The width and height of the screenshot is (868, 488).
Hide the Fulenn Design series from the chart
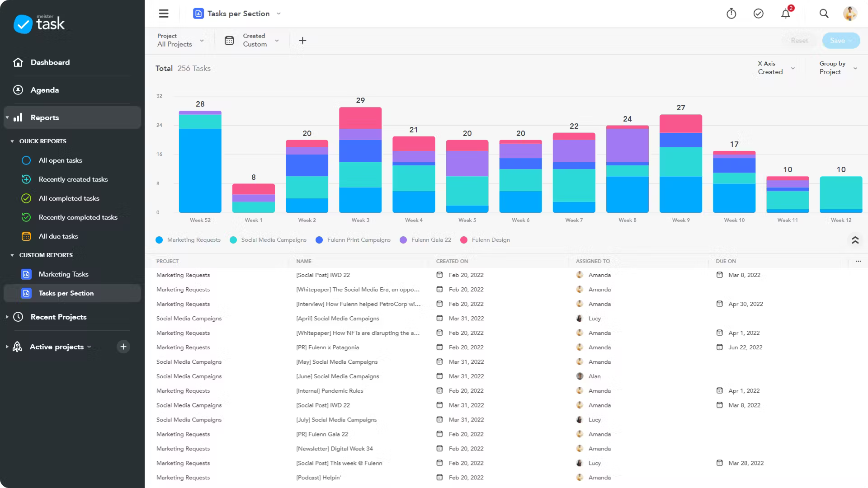click(491, 240)
